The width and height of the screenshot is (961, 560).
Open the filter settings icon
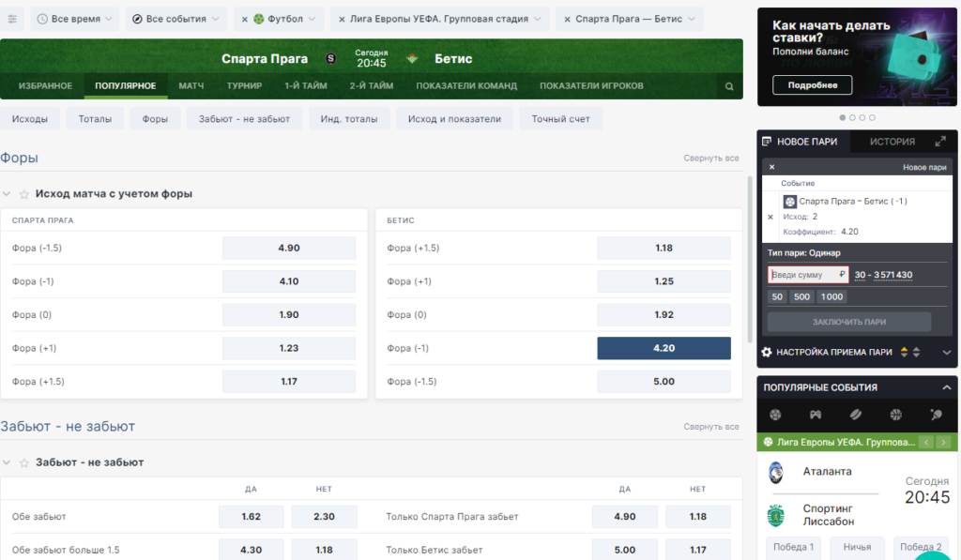click(x=11, y=19)
